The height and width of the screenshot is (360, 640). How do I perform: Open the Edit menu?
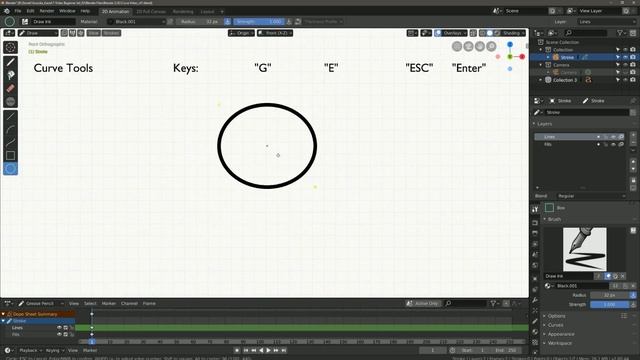[31, 11]
